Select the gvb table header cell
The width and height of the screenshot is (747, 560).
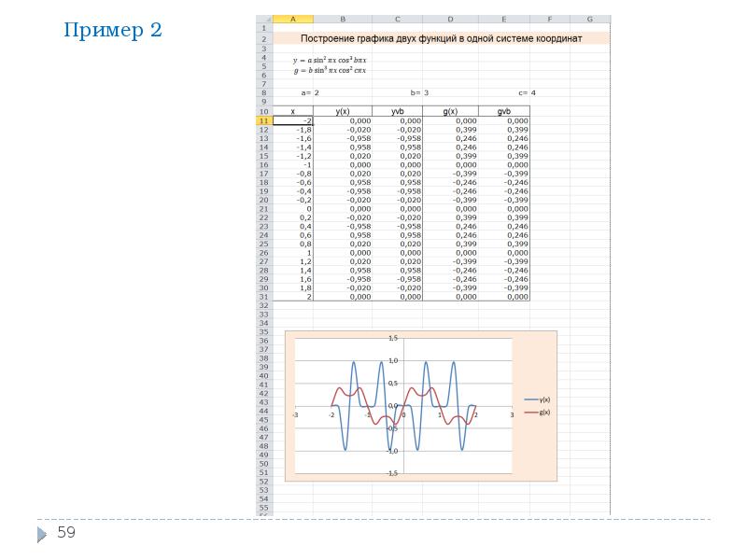click(x=504, y=111)
